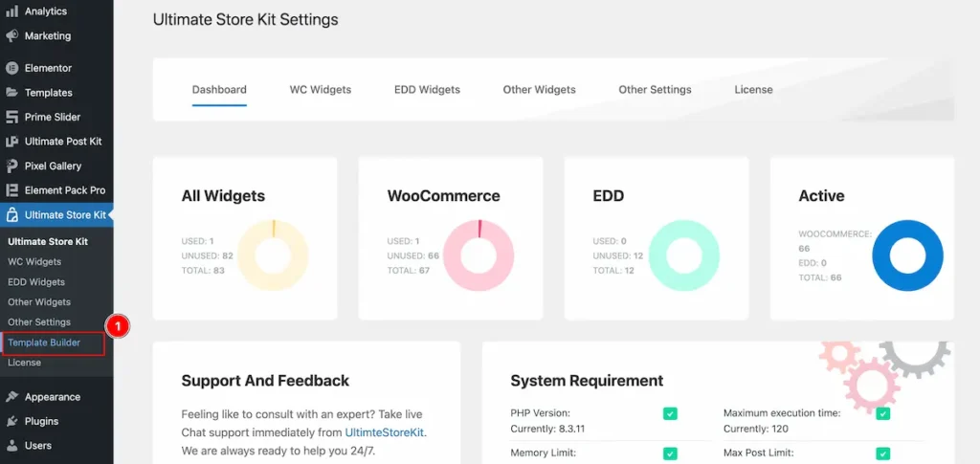
Task: Click the Maximum execution time checkmark
Action: (x=883, y=413)
